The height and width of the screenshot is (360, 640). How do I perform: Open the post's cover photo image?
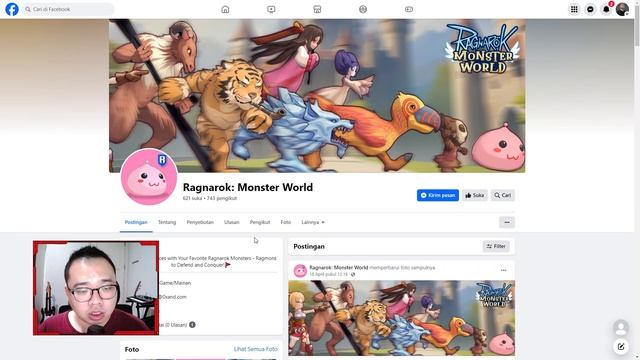402,318
